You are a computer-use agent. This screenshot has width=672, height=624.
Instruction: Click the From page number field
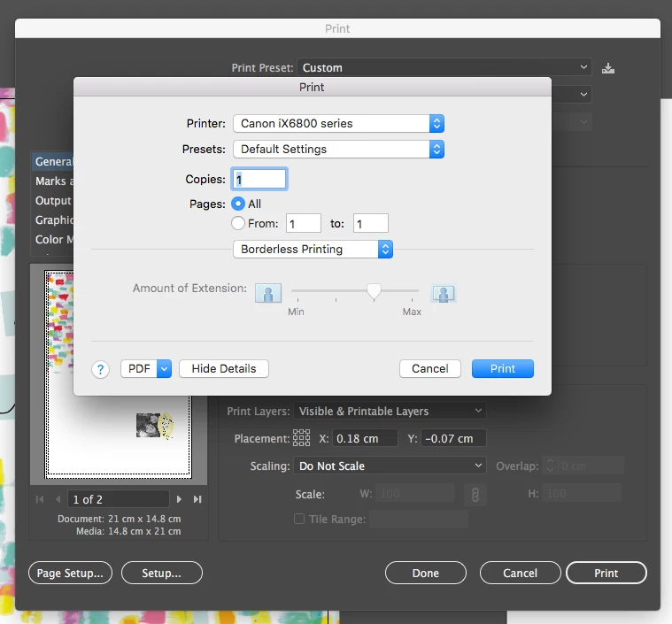(x=304, y=223)
